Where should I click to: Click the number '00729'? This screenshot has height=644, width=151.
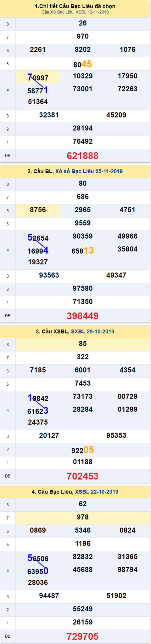(x=127, y=396)
